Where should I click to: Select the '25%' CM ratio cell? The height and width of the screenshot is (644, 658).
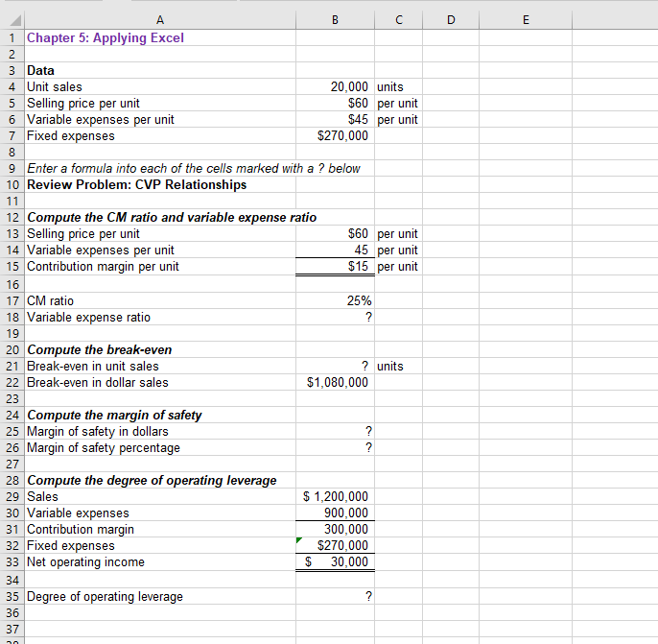pos(335,301)
